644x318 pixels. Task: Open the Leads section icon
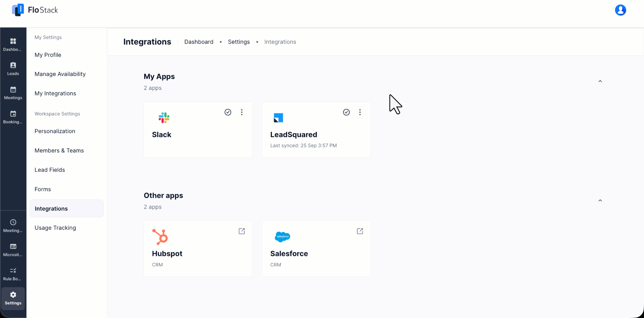click(x=13, y=65)
